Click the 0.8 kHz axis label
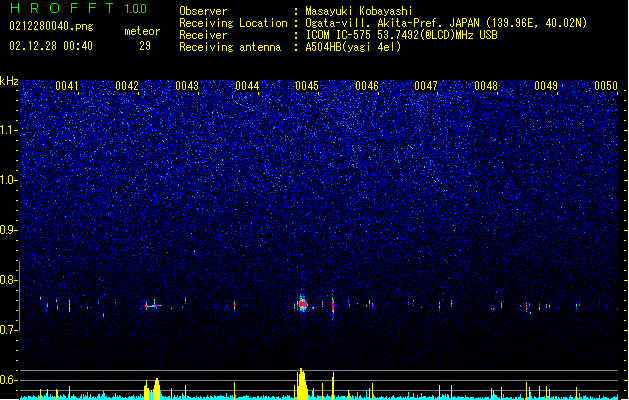The width and height of the screenshot is (629, 400). tap(8, 280)
